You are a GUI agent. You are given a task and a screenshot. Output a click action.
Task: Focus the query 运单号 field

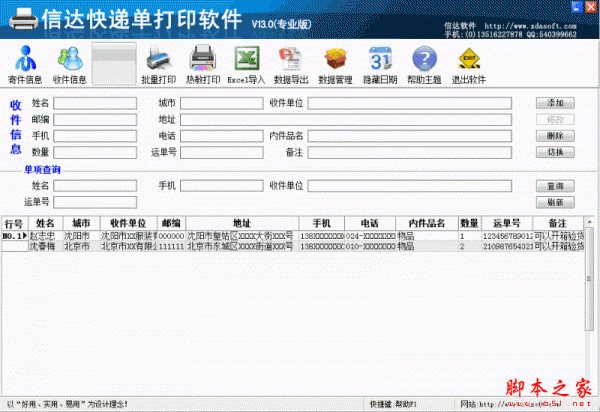95,202
